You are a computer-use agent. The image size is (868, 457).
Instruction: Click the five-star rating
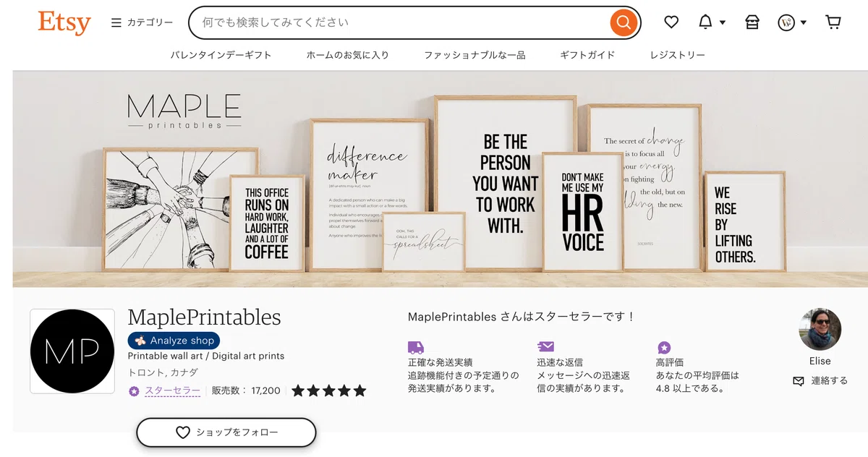(x=329, y=391)
